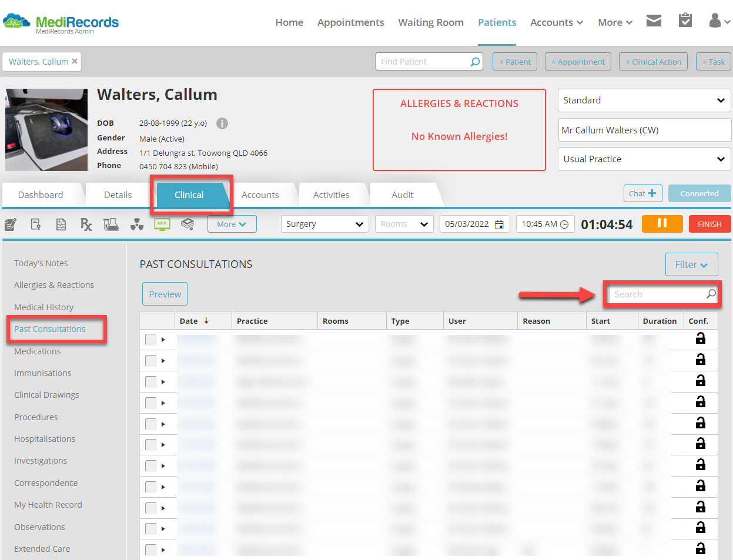
Task: Select Past Consultations in the sidebar
Action: 50,329
